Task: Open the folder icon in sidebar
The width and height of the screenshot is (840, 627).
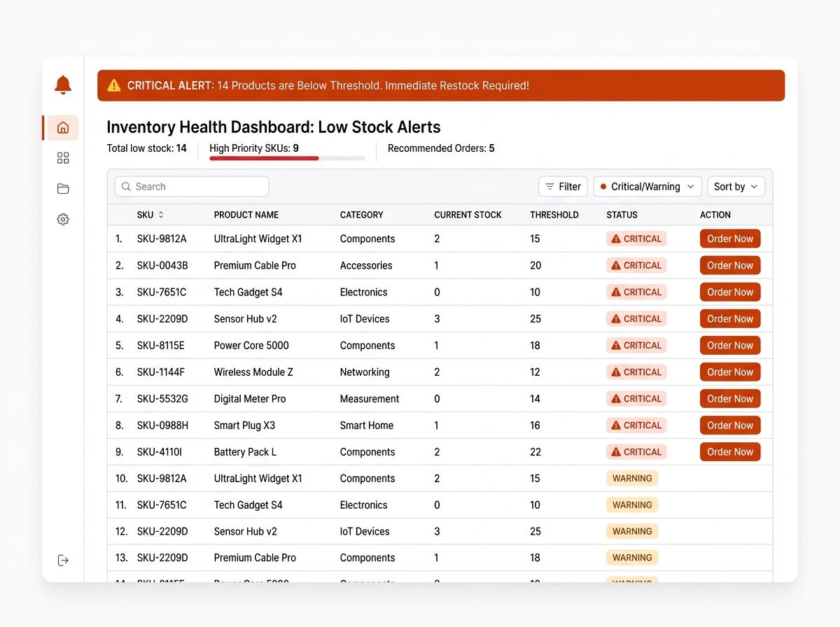Action: 63,188
